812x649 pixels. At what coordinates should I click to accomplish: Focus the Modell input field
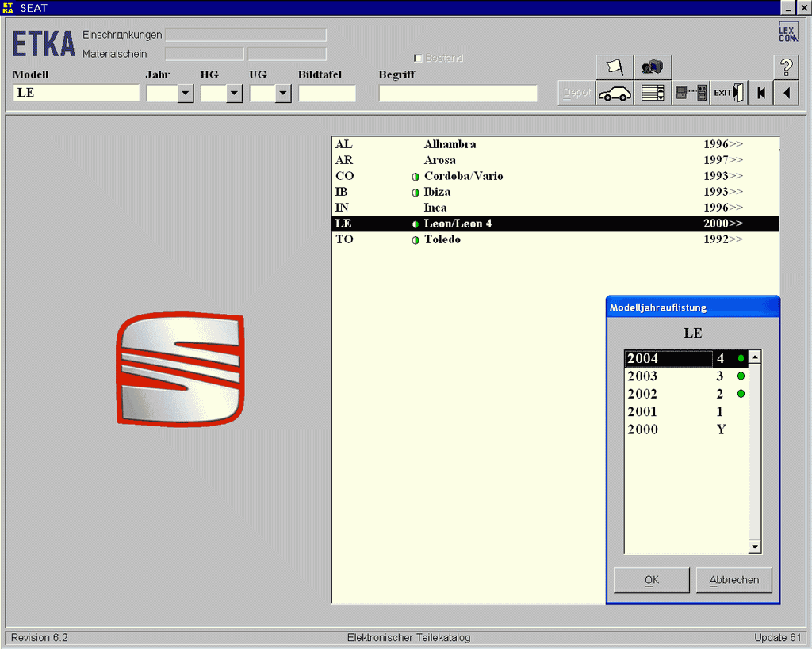[76, 94]
